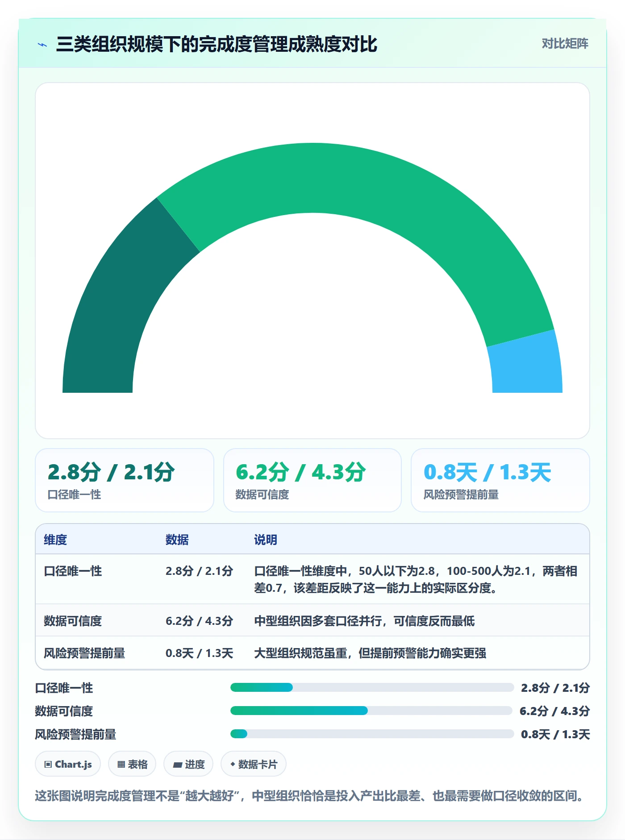Select the blue gauge segment

coord(526,364)
